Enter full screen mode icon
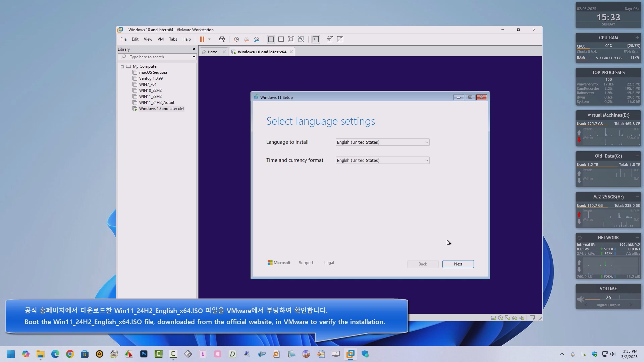Screen dimensions: 644x362 click(x=291, y=39)
